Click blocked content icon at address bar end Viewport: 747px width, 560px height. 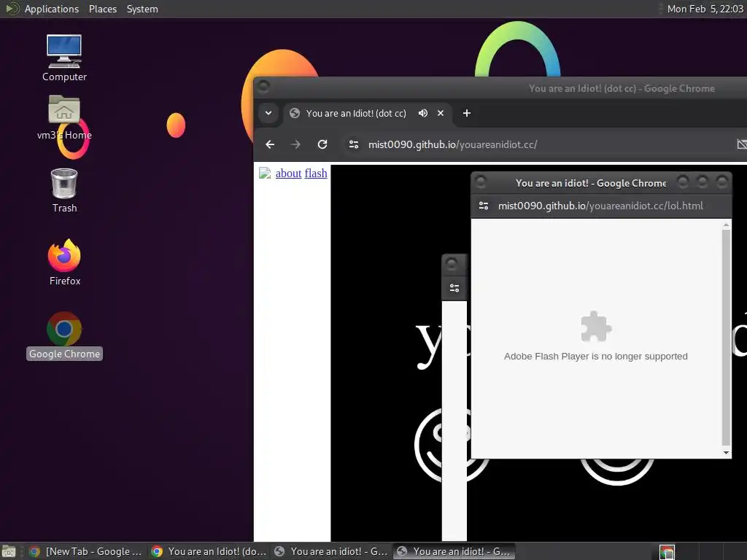click(741, 144)
